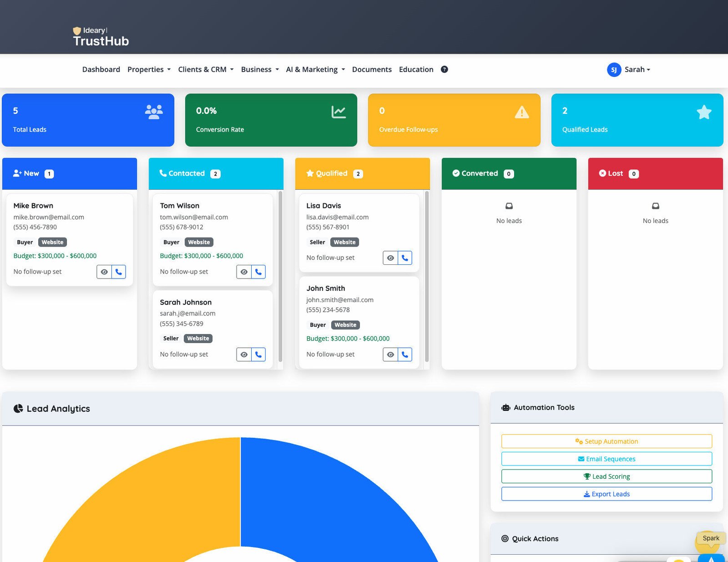Click tom.wilson@email.com address
Image resolution: width=728 pixels, height=562 pixels.
tap(194, 217)
